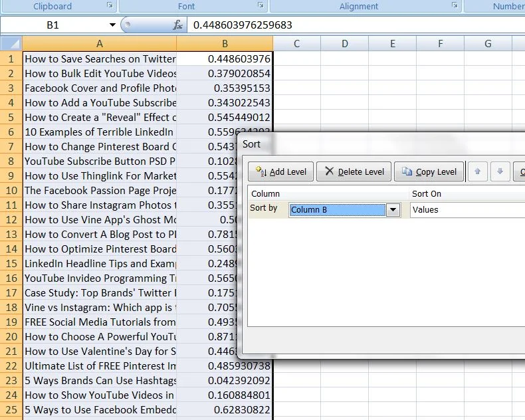Viewport: 525px width, 420px height.
Task: Click cell "How to Use Vine App's Ghost"
Action: pos(100,220)
